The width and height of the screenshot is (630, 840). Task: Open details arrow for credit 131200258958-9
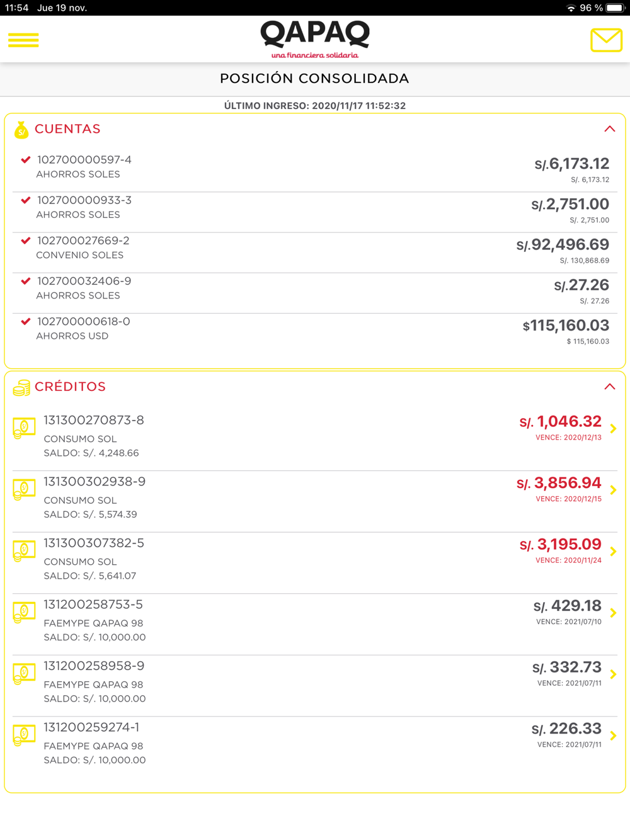pos(613,674)
